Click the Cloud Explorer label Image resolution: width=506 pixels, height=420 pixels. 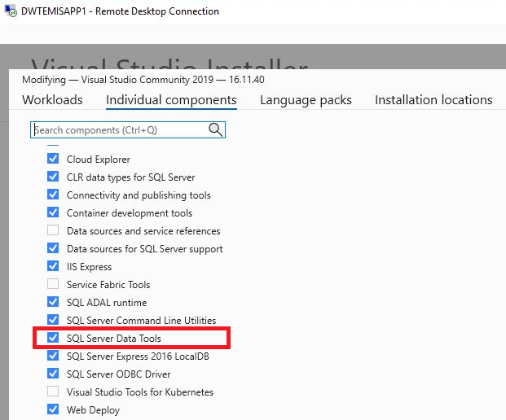pyautogui.click(x=99, y=160)
